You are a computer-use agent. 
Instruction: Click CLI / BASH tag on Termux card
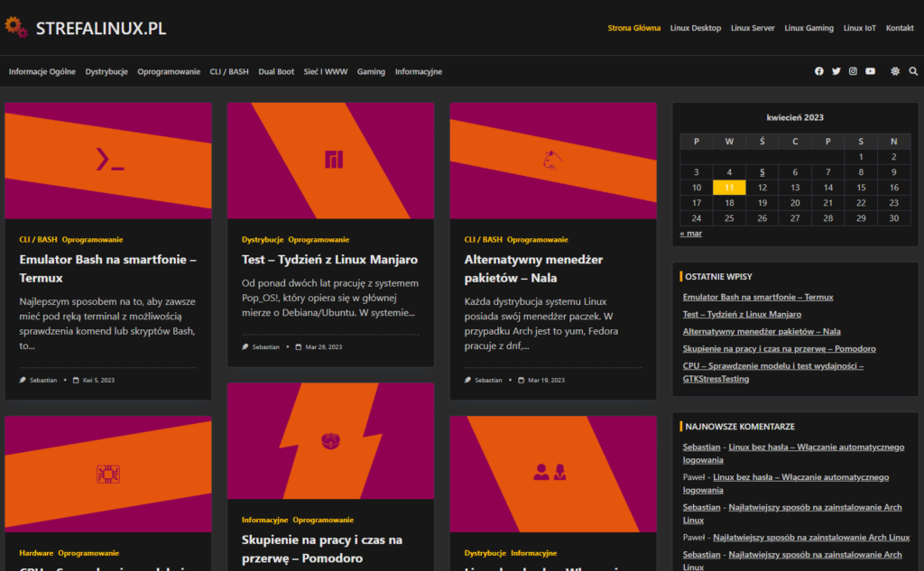point(38,239)
